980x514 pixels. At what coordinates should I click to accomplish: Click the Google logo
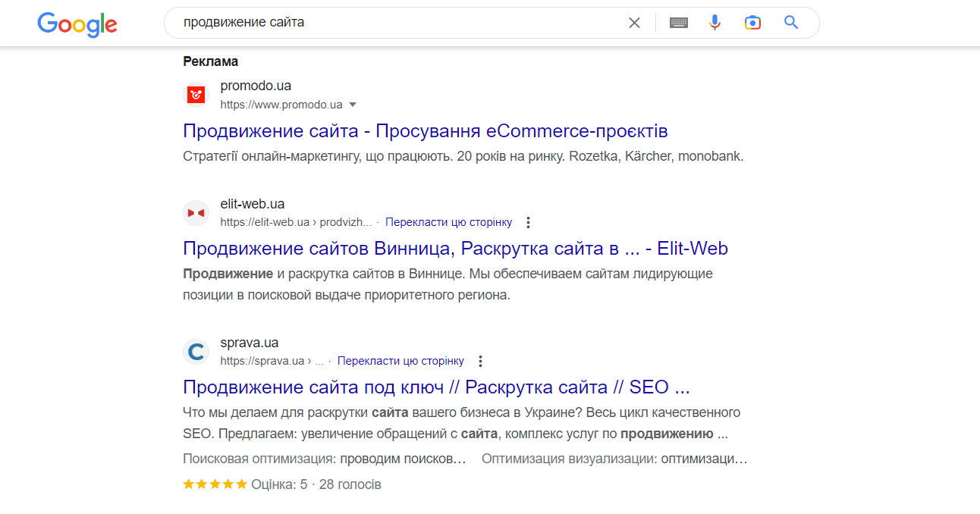point(77,24)
